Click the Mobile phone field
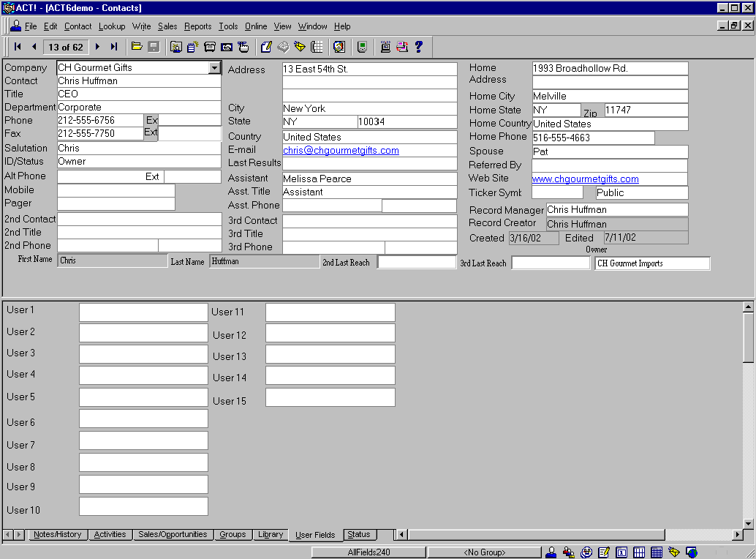 click(x=116, y=190)
